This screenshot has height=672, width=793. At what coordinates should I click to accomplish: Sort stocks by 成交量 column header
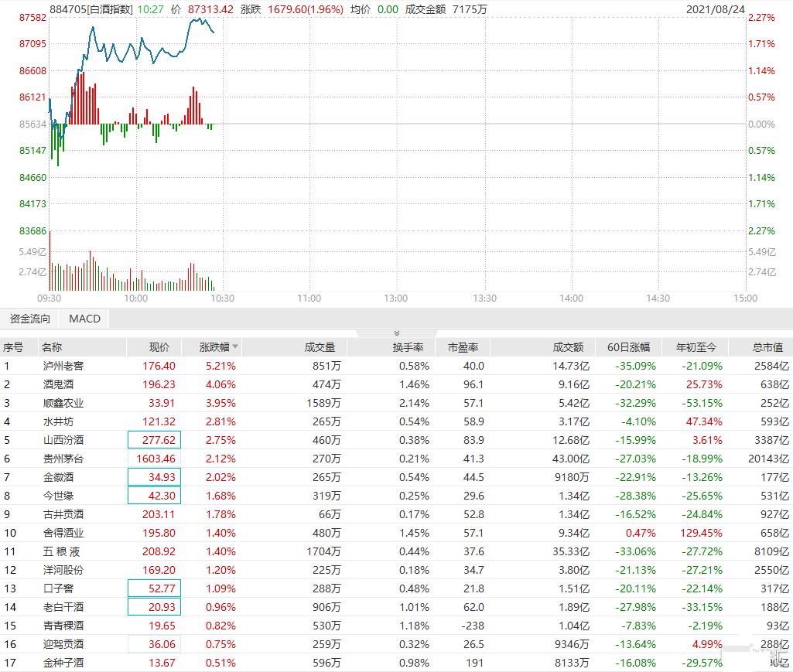tap(320, 347)
